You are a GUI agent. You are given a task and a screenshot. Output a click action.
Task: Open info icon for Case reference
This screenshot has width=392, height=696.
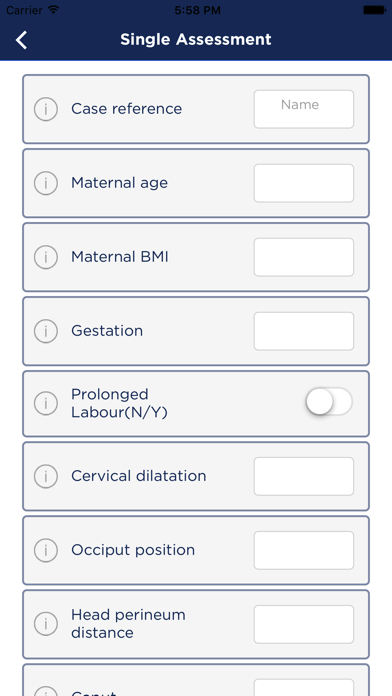[46, 109]
